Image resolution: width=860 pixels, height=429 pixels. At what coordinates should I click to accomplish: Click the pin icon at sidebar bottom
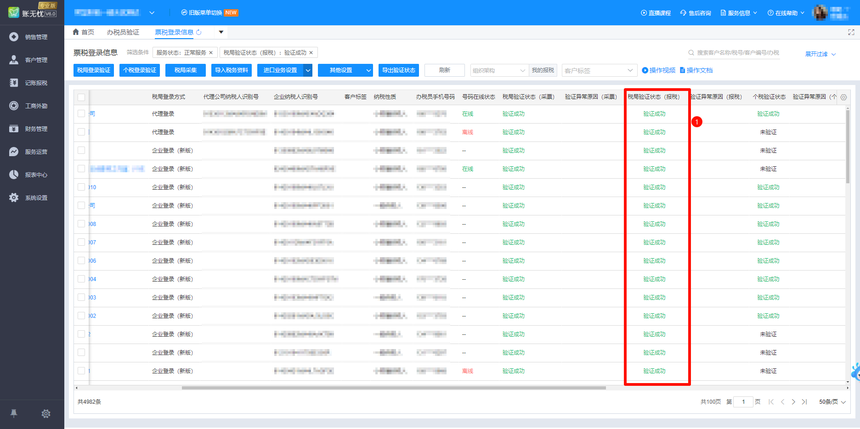coord(14,414)
